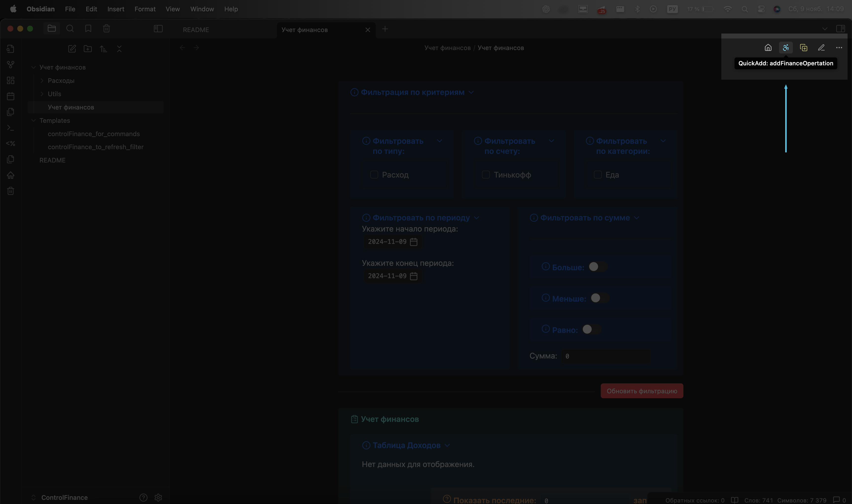Check the Тинькофф checkbox

pyautogui.click(x=486, y=175)
